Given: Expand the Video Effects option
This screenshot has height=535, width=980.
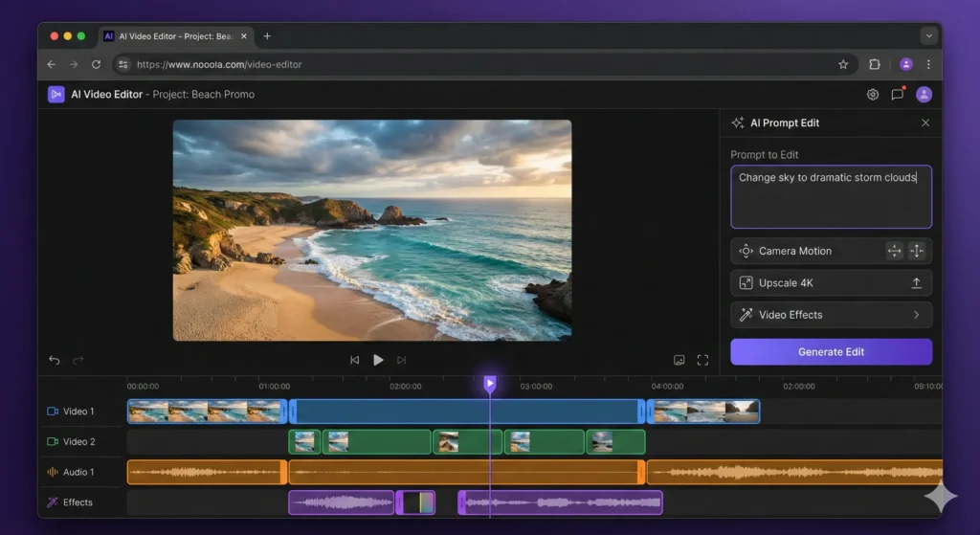Looking at the screenshot, I should point(916,315).
